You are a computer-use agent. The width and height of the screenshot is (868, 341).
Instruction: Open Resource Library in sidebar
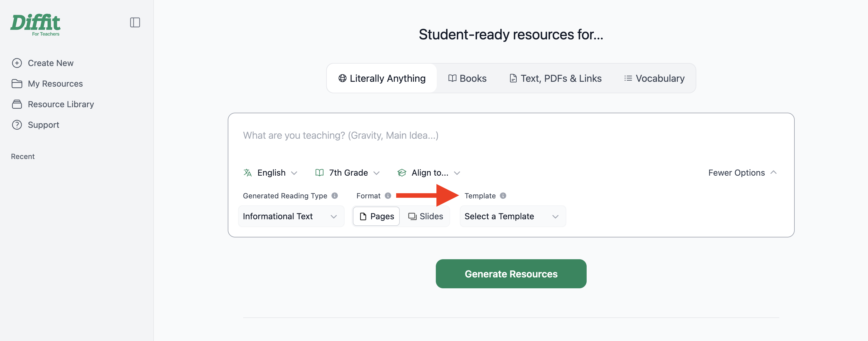click(x=53, y=104)
